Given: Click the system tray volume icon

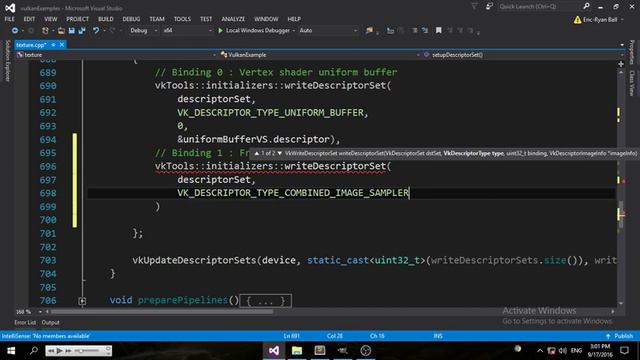Looking at the screenshot, I should [563, 351].
